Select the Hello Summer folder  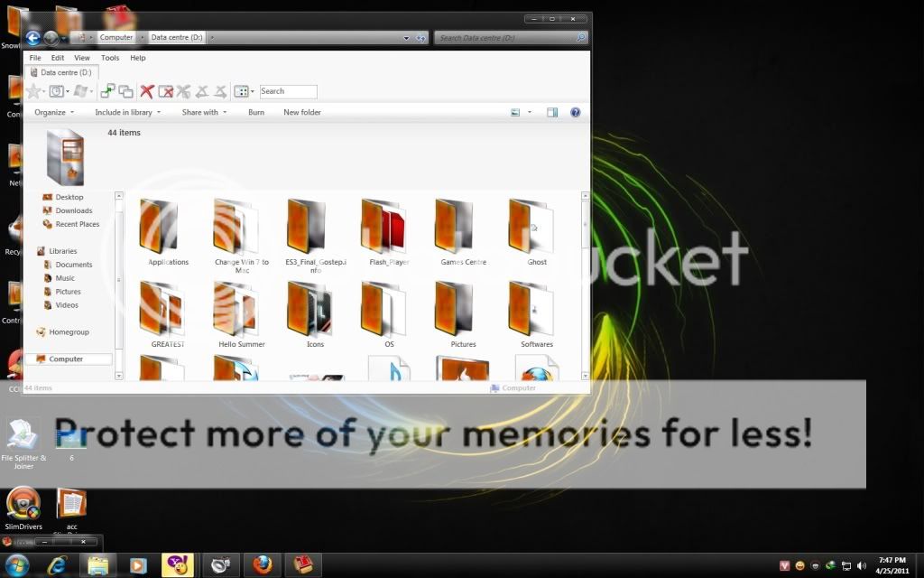pyautogui.click(x=236, y=309)
